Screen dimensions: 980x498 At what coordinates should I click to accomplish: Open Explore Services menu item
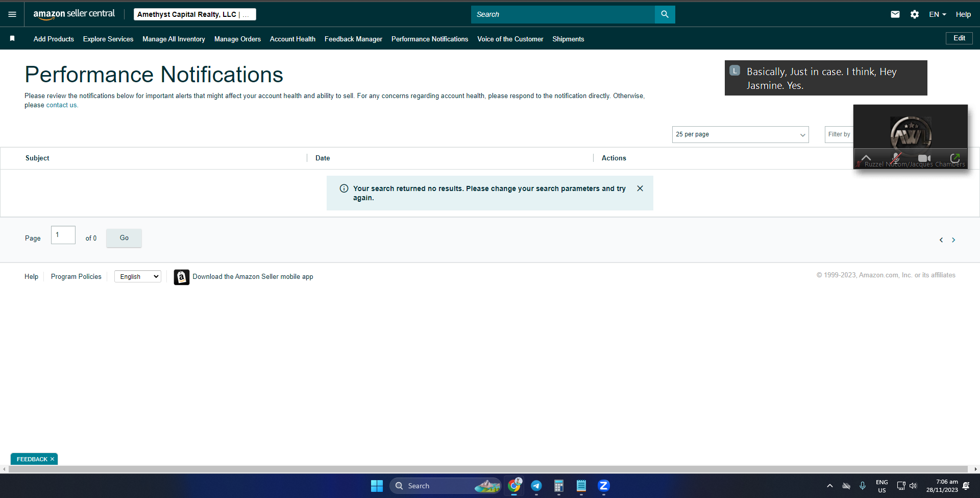[108, 39]
